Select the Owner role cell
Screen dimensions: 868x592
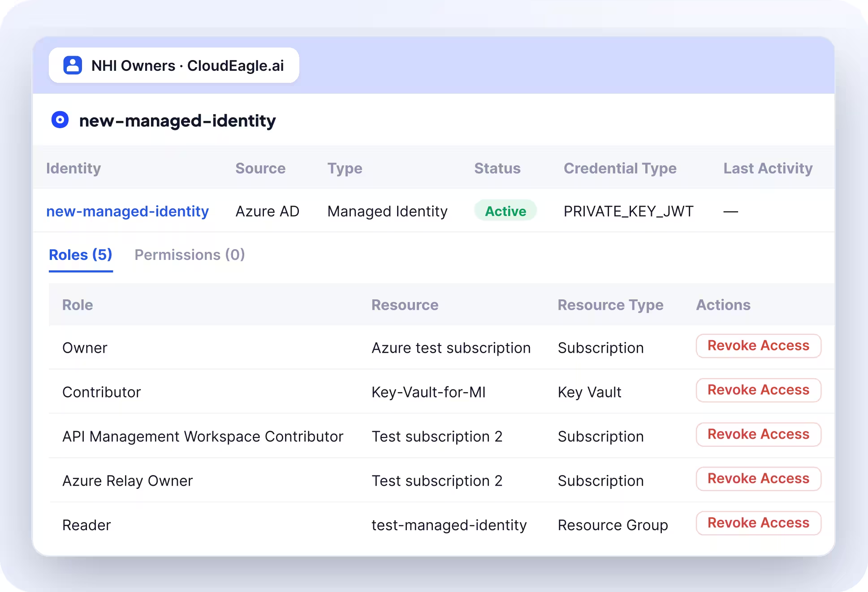(x=85, y=348)
